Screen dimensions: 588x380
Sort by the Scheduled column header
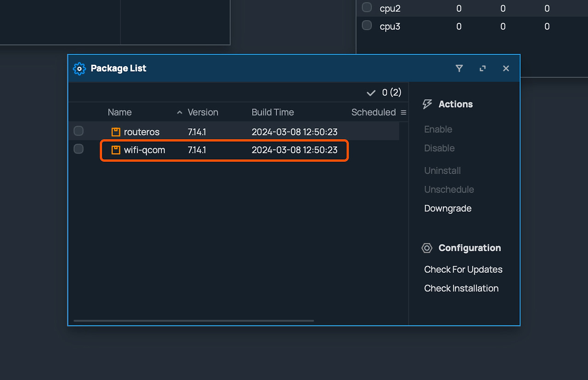[x=373, y=113]
